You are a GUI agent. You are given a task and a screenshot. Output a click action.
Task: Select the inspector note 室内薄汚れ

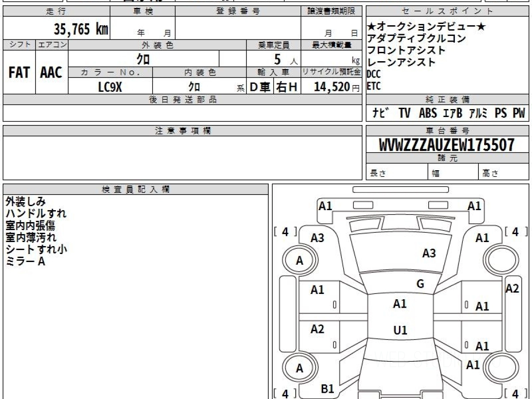click(x=31, y=238)
